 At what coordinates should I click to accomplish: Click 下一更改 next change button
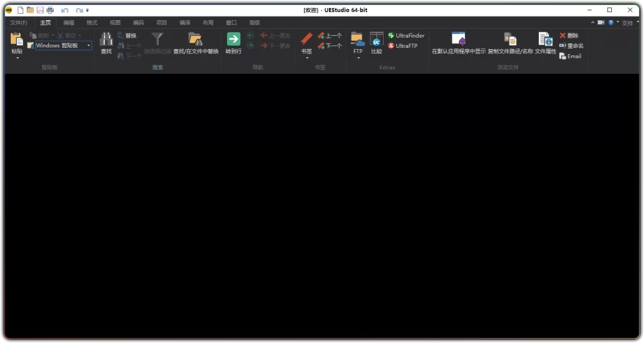[x=275, y=45]
